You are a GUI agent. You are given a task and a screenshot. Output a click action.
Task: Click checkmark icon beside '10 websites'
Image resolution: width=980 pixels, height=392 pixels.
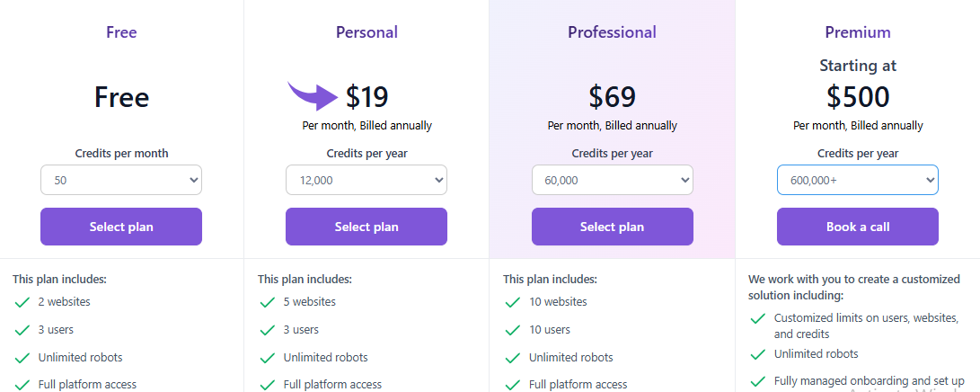513,302
